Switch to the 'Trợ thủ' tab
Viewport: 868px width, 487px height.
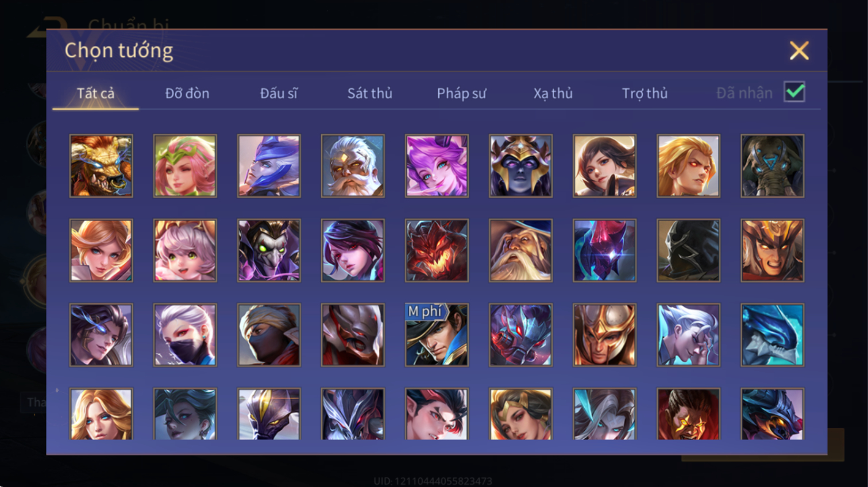tap(645, 93)
